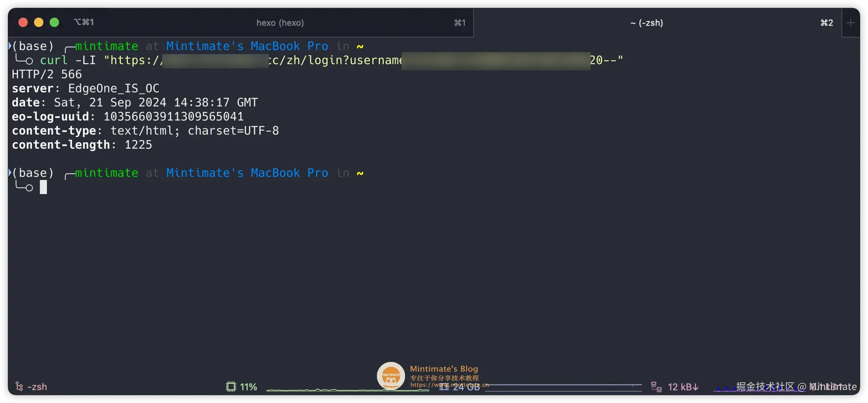Viewport: 868px width, 403px height.
Task: Click the CPU icon showing 11%
Action: point(231,387)
